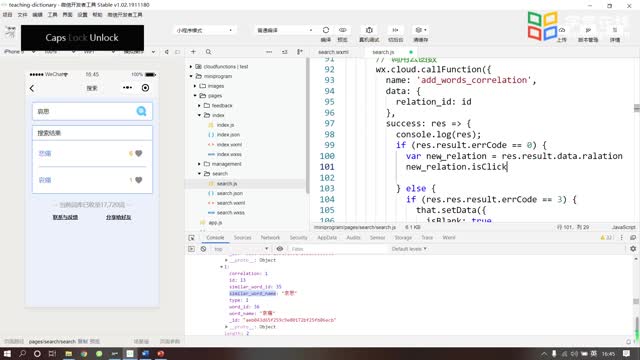The image size is (640, 360).
Task: Collapse the search folder in file tree
Action: tap(199, 174)
